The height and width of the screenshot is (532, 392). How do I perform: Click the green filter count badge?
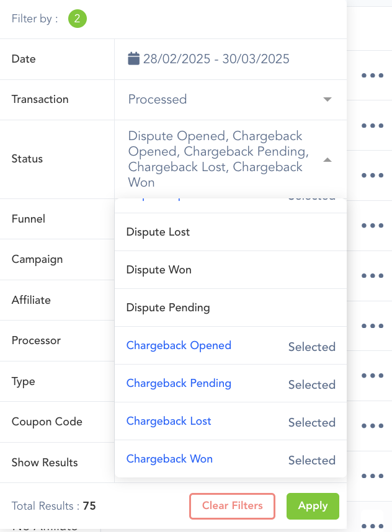[77, 19]
